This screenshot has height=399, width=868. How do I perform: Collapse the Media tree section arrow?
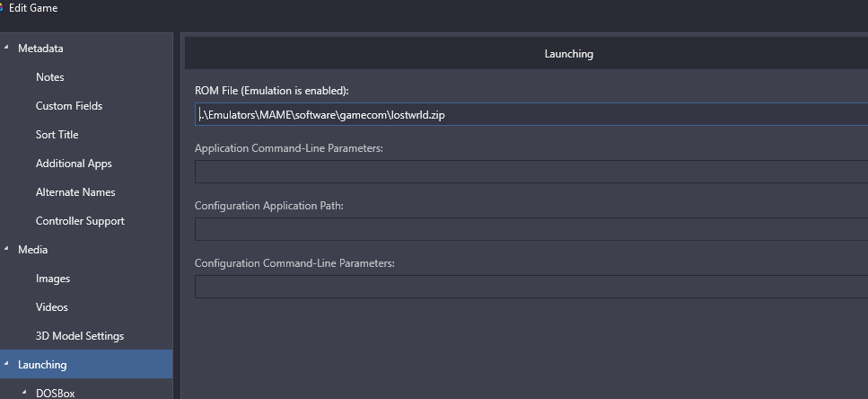tap(6, 249)
